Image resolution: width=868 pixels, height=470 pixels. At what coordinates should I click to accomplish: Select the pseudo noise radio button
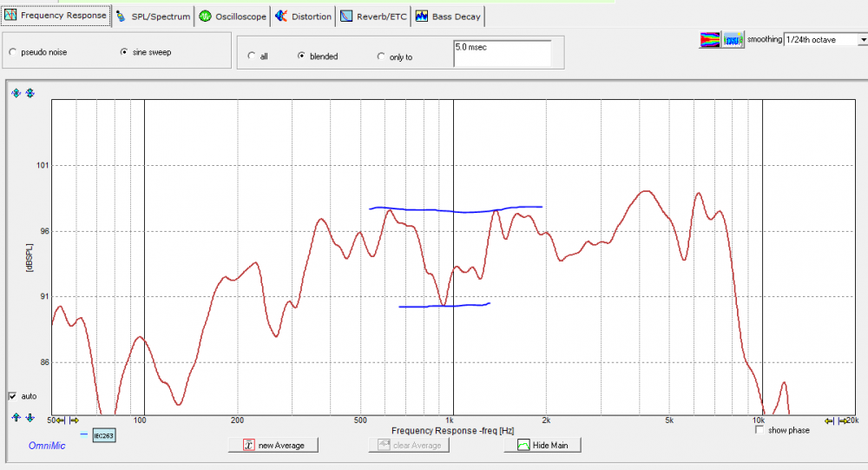coord(12,52)
